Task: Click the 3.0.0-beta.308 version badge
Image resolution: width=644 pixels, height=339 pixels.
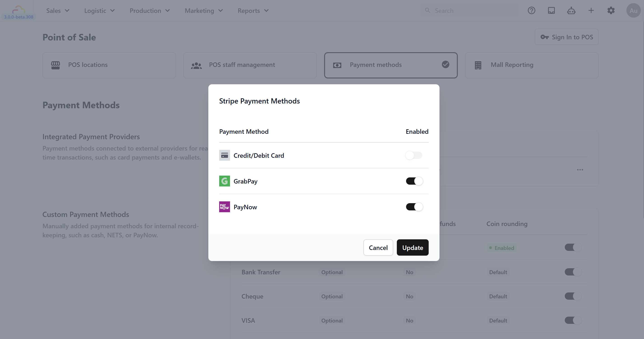Action: (x=19, y=17)
